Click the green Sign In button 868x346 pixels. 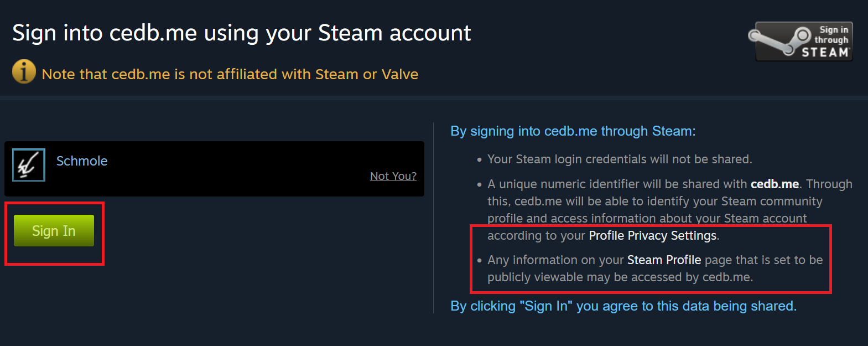pos(54,230)
